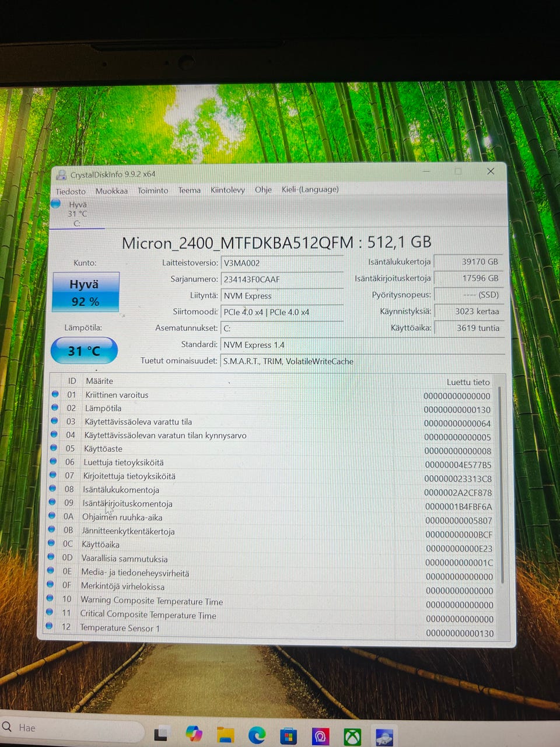560x747 pixels.
Task: Click the CrystalDiskInfo taskbar icon
Action: coord(384,737)
